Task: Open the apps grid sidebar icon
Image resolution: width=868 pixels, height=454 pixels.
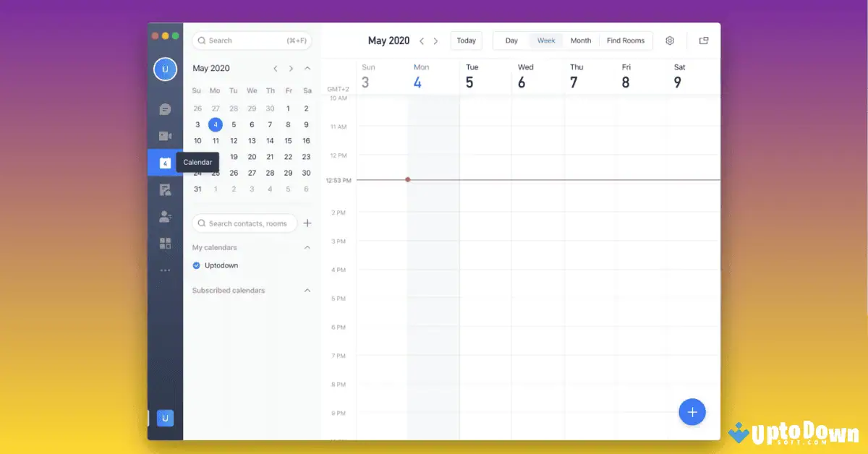Action: (165, 243)
